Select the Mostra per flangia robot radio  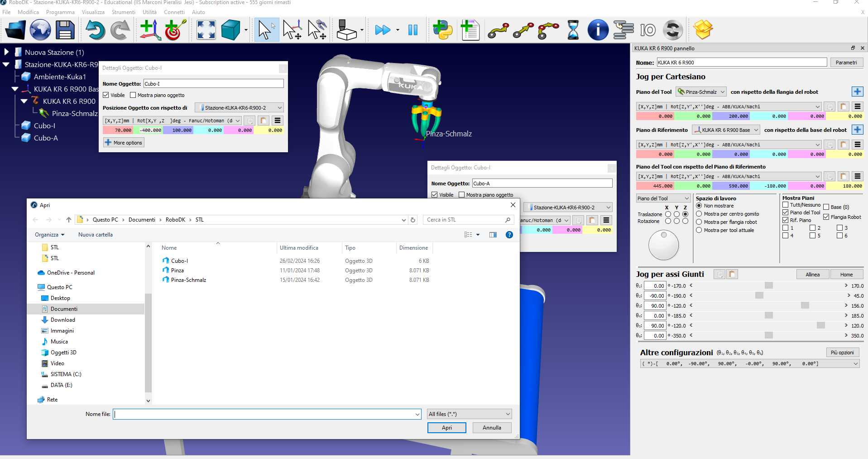click(x=699, y=222)
